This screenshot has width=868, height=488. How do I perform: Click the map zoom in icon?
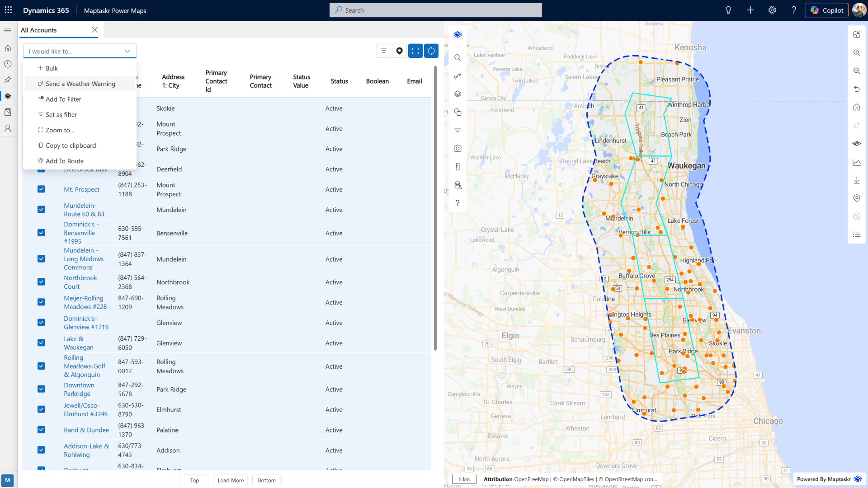(x=856, y=52)
